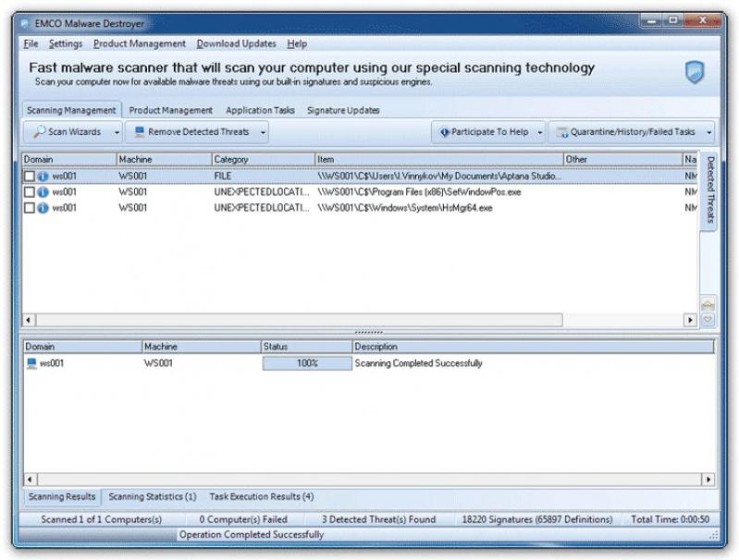Image resolution: width=739 pixels, height=560 pixels.
Task: Click the Machine column header in results
Action: (x=202, y=347)
